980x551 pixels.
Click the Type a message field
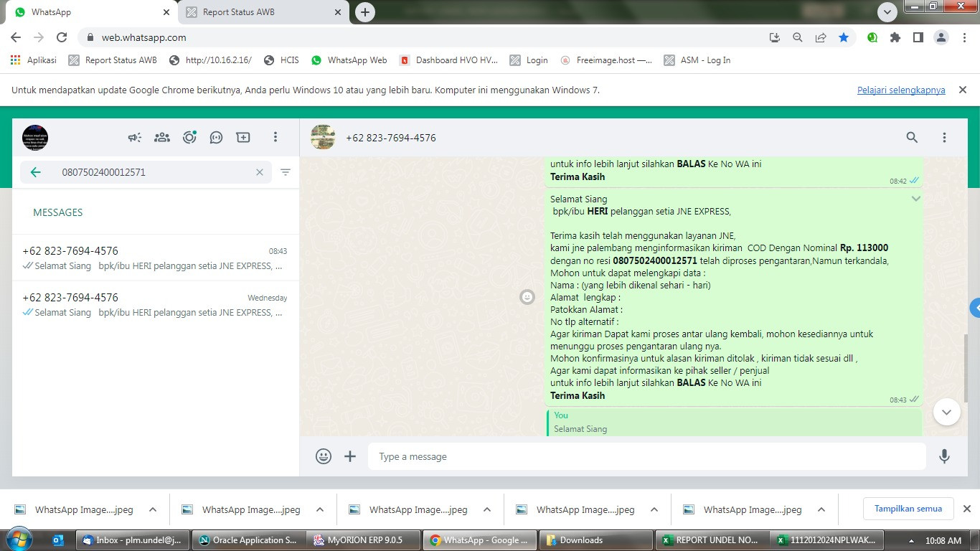647,456
